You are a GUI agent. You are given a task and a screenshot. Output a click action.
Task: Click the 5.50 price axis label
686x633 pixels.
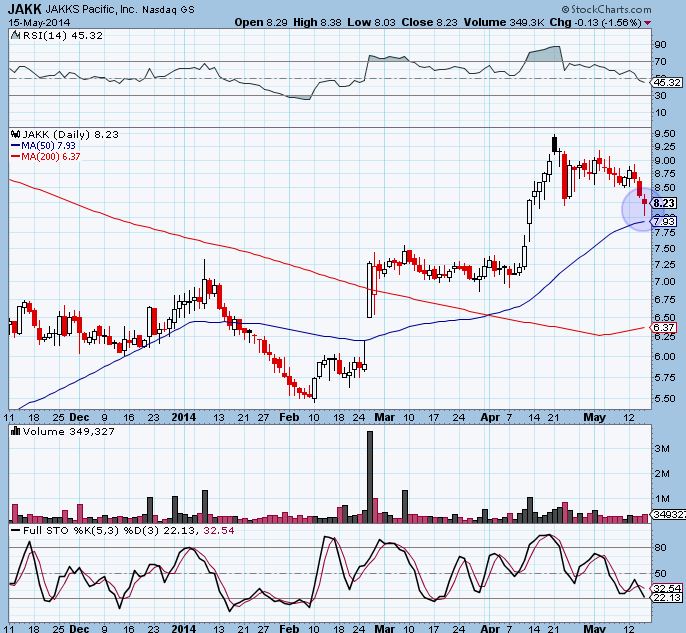(x=664, y=399)
